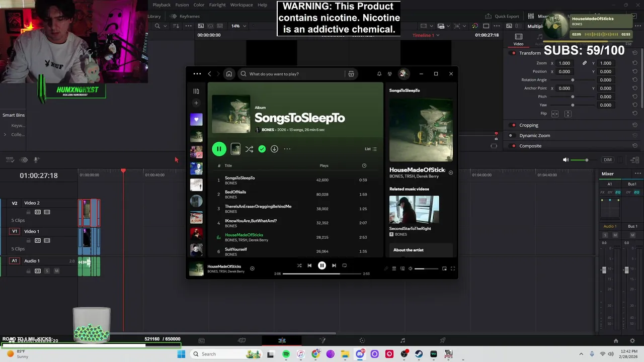The width and height of the screenshot is (644, 362).
Task: Go back in Spotify navigation
Action: [x=209, y=74]
